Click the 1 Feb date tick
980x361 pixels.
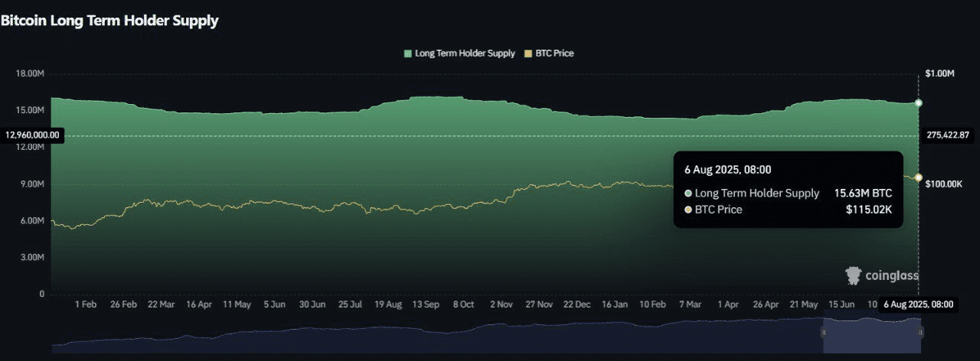point(85,304)
